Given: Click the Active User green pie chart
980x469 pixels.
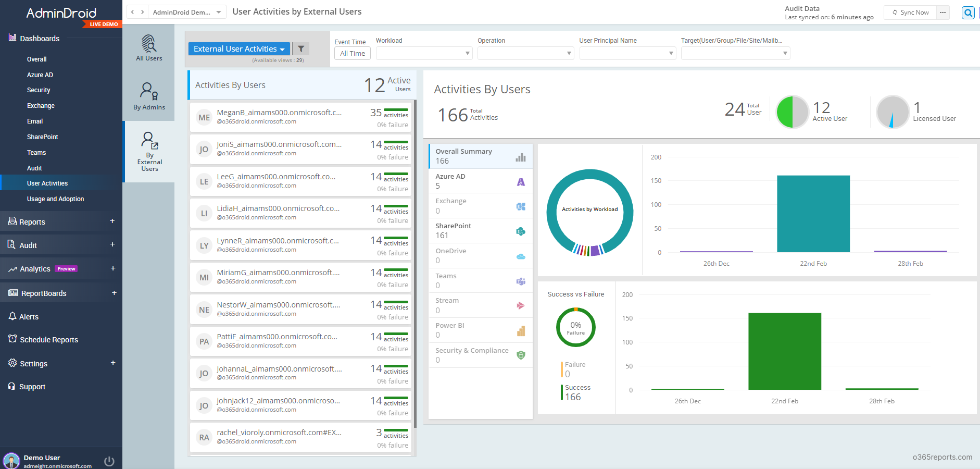Looking at the screenshot, I should click(x=793, y=112).
